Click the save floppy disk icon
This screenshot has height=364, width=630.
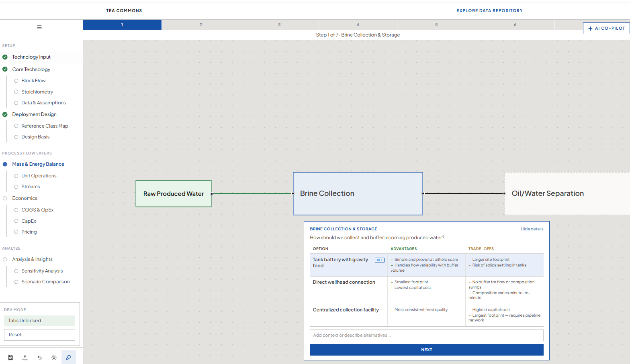point(10,358)
